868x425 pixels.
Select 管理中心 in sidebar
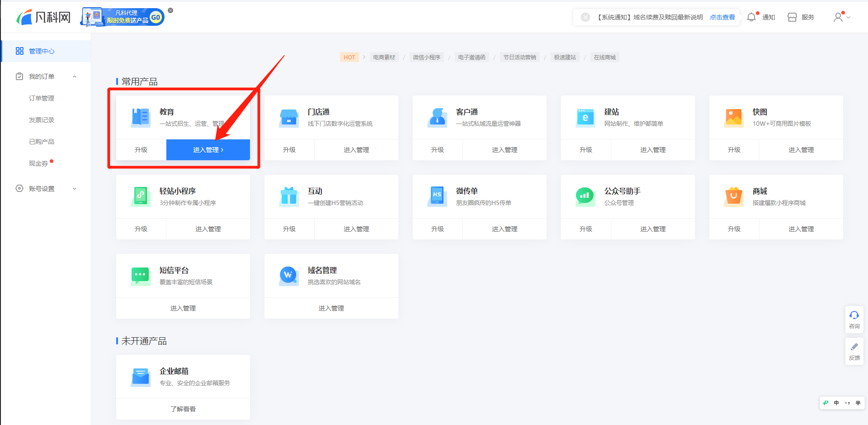pyautogui.click(x=46, y=51)
